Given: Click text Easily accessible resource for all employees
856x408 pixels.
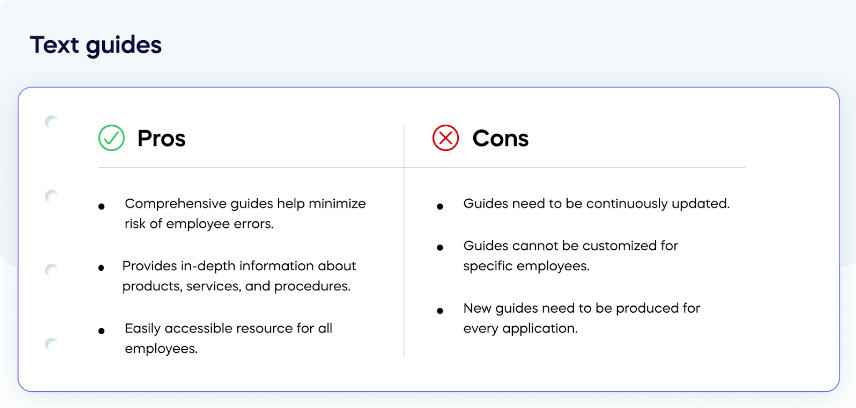Looking at the screenshot, I should (229, 339).
